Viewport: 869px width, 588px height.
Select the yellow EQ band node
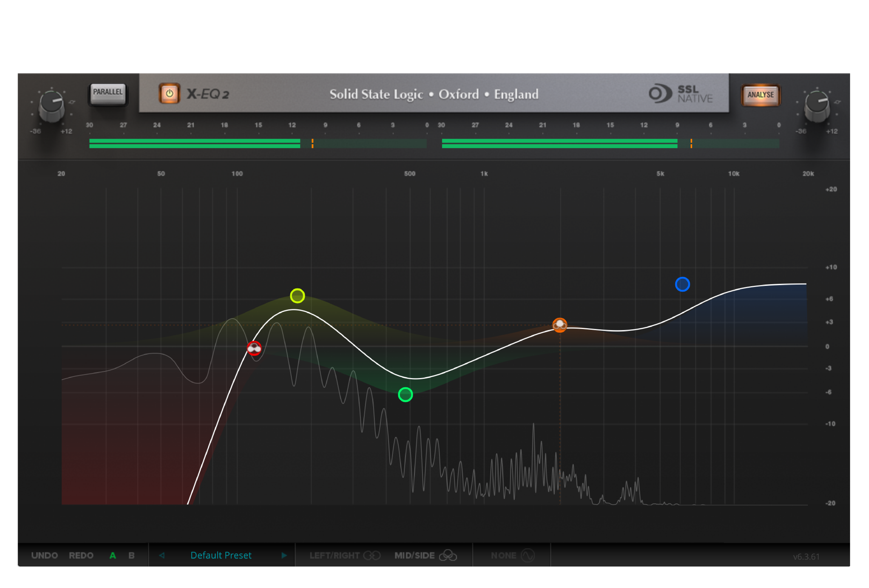click(x=297, y=296)
